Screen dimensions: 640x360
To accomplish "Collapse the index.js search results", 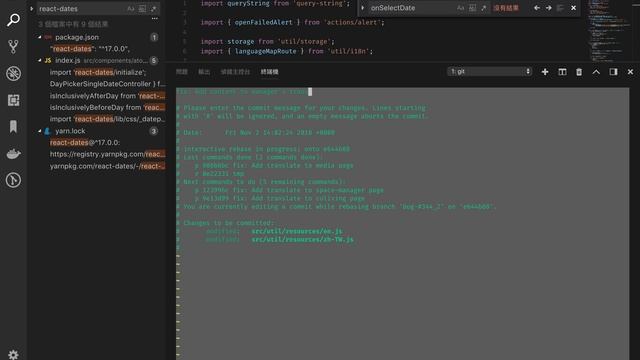I will point(40,60).
